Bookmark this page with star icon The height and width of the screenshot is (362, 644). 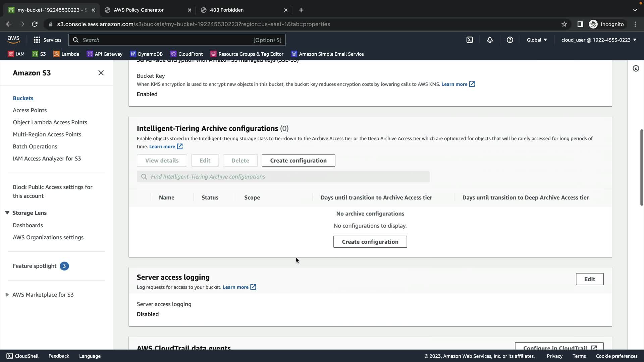tap(564, 24)
